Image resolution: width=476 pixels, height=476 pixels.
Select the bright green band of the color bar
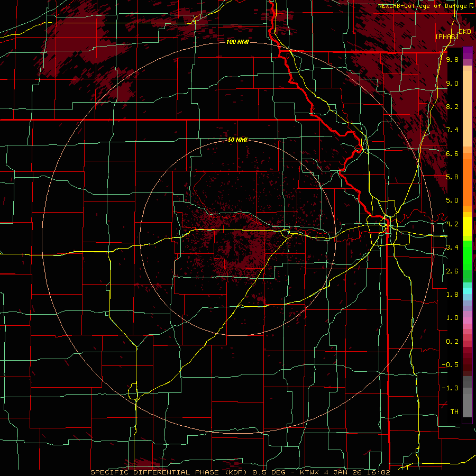pyautogui.click(x=467, y=255)
